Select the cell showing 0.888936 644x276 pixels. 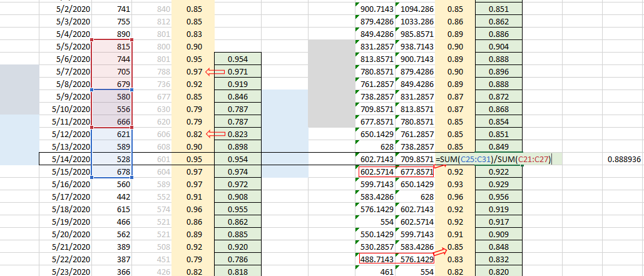(624, 159)
